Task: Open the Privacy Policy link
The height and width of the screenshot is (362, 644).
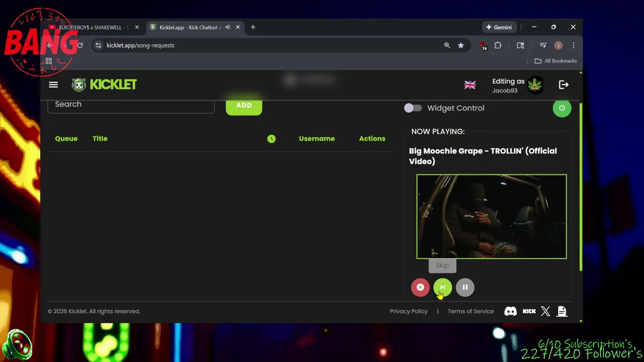Action: [x=409, y=311]
